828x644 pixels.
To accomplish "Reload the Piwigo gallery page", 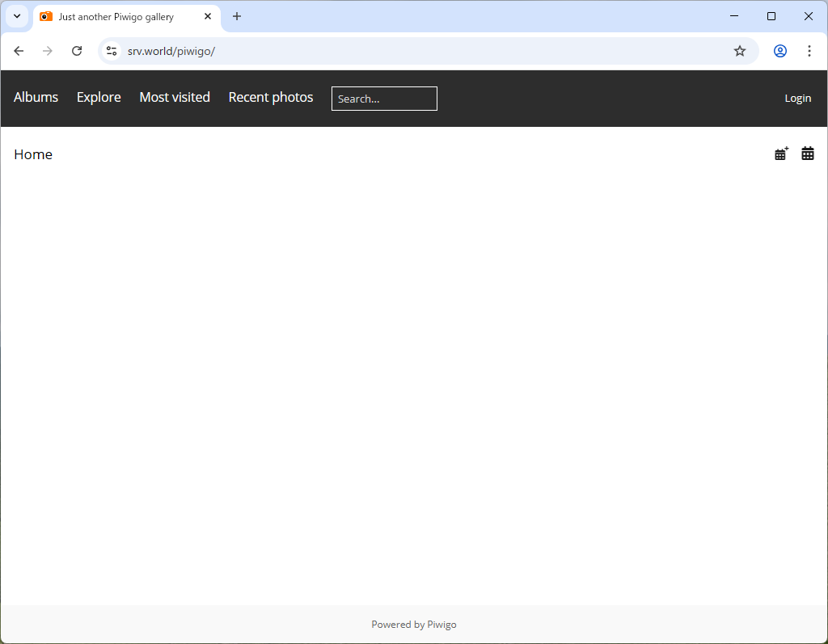I will (x=77, y=50).
